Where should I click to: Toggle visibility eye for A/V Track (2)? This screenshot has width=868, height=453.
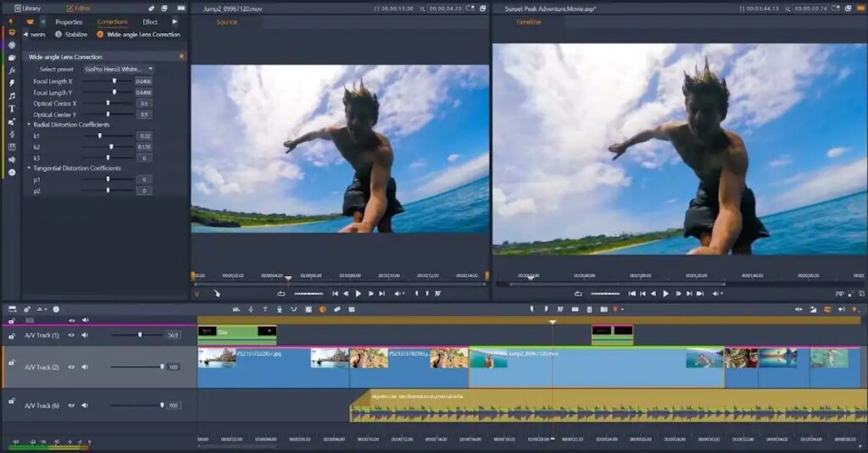71,367
